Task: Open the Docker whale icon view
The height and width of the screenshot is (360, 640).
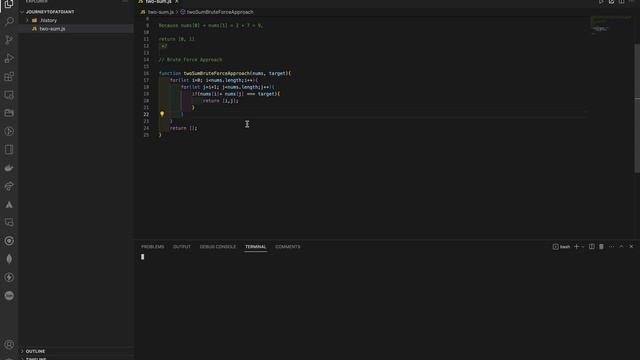Action: click(9, 168)
